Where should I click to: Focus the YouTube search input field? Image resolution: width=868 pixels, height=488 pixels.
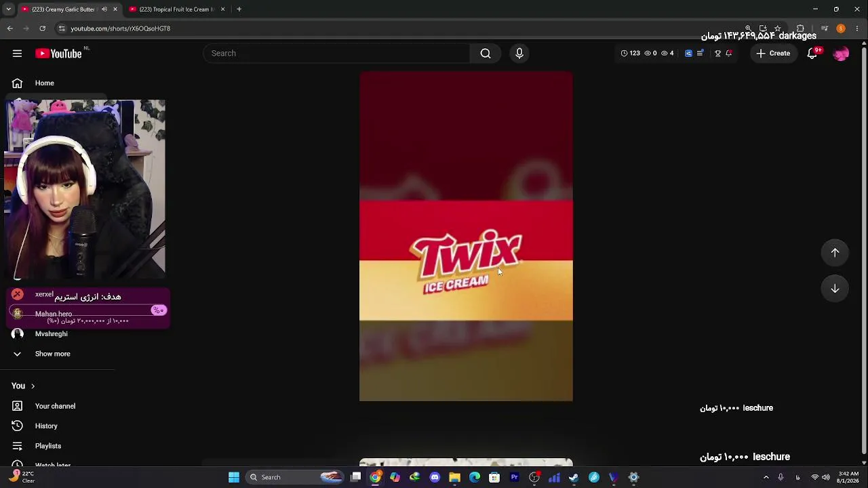coord(336,54)
